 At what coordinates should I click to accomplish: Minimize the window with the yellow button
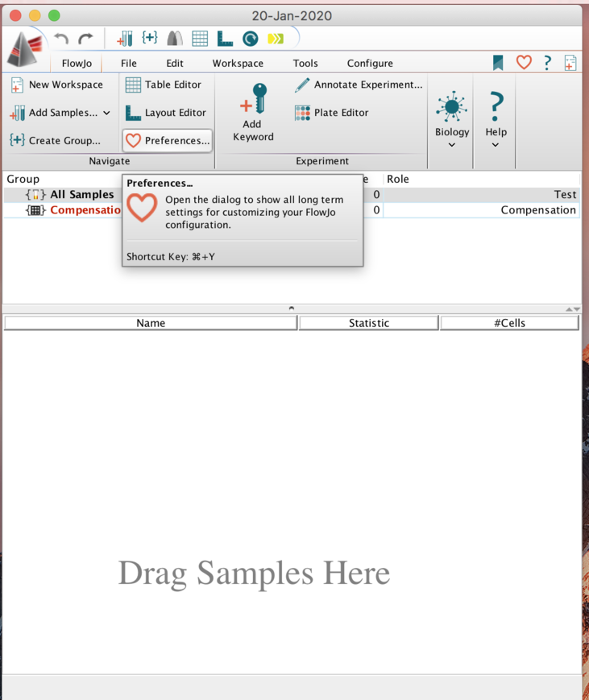35,15
